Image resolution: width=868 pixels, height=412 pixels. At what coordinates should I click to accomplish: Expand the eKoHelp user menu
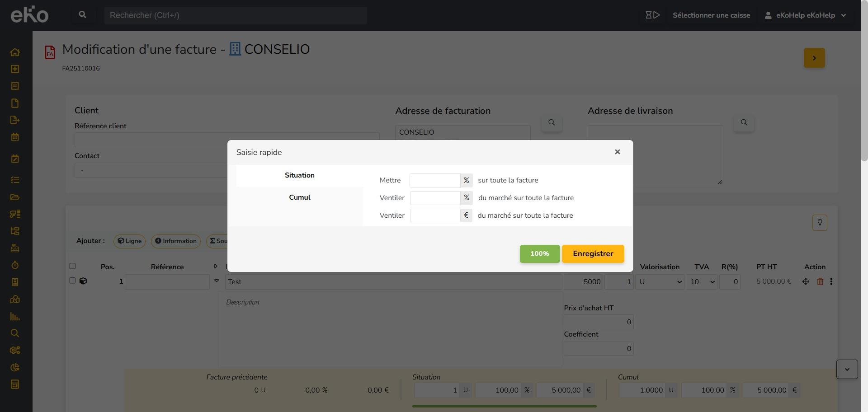[805, 15]
